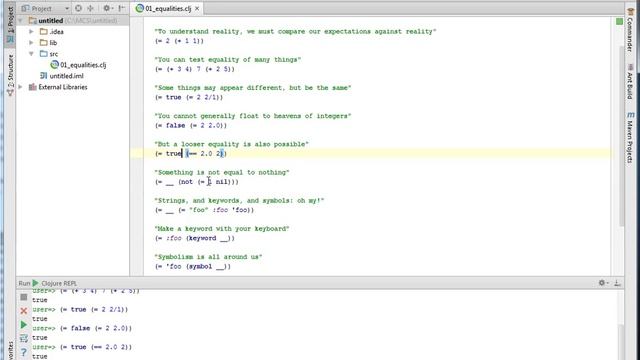Open the Run panel gear settings
This screenshot has width=640, height=360.
[x=602, y=283]
